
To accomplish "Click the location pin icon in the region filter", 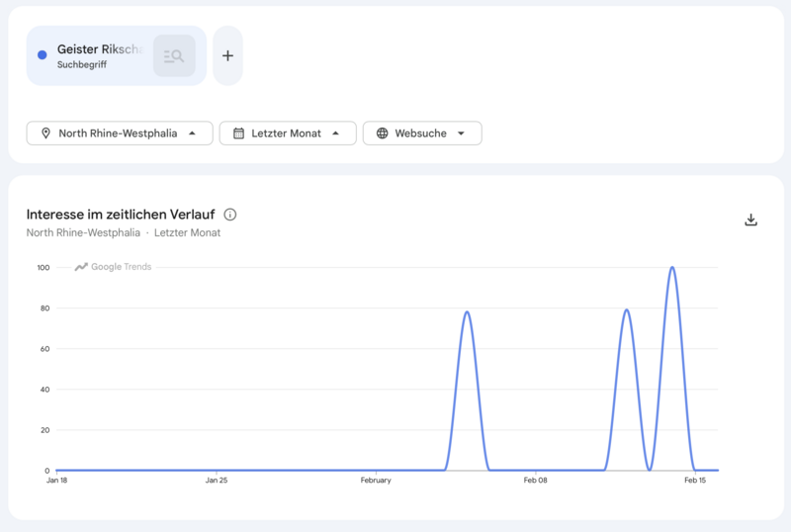I will pos(45,133).
